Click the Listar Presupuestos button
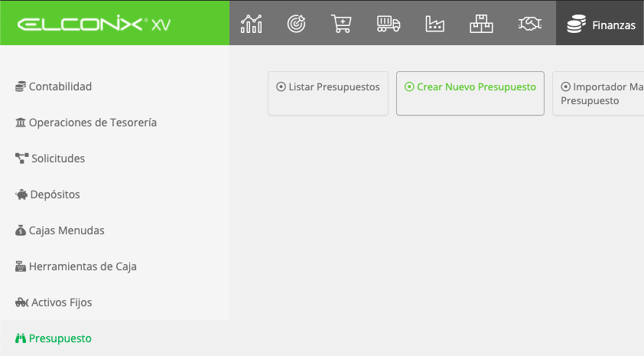Screen dimensions: 644x356 coord(328,93)
